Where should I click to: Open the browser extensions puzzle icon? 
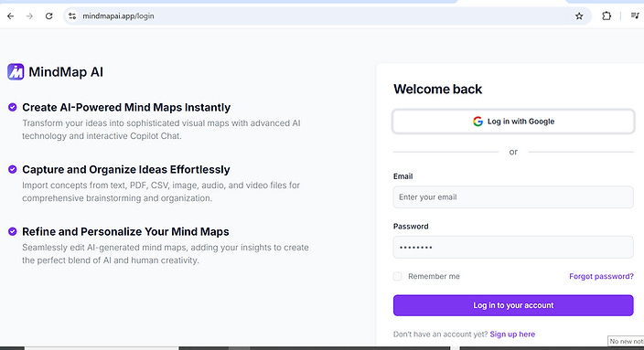(606, 16)
